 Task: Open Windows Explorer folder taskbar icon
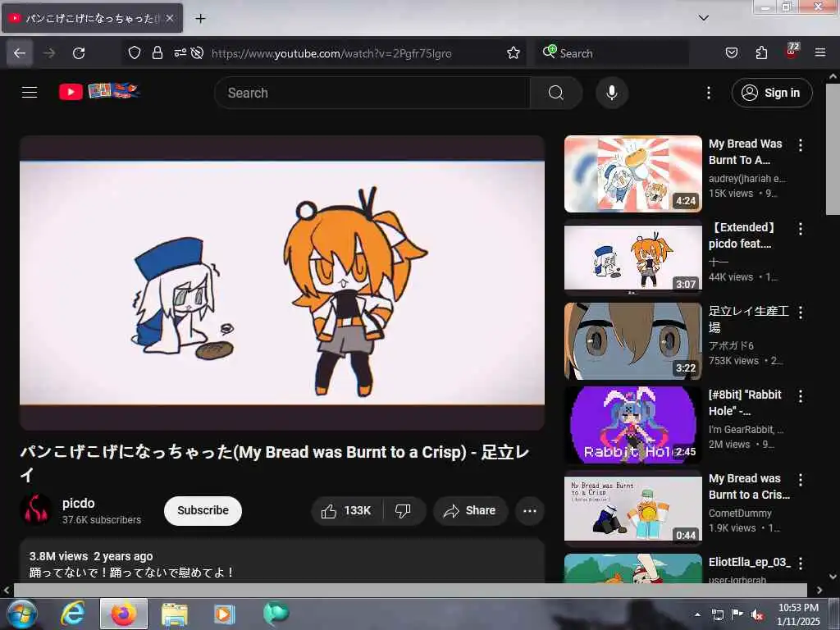[x=175, y=614]
